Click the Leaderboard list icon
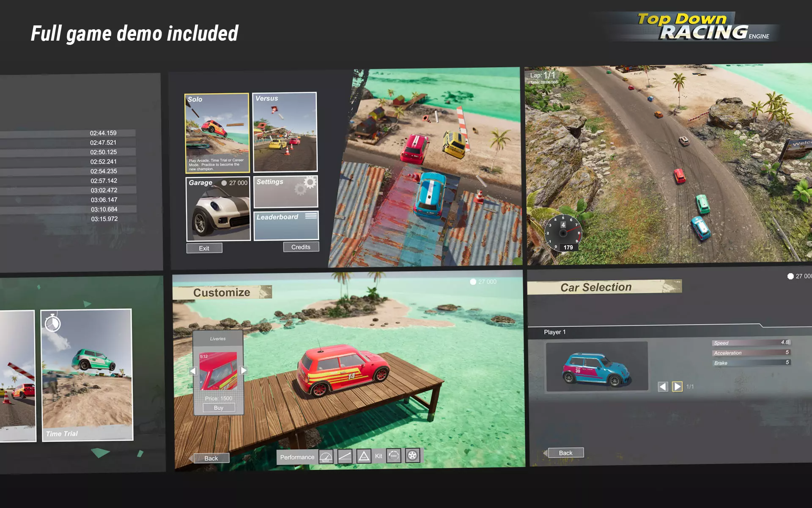Viewport: 812px width, 508px height. pos(311,216)
